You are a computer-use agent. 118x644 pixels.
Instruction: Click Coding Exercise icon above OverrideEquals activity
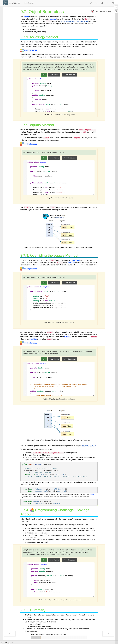click(22, 343)
